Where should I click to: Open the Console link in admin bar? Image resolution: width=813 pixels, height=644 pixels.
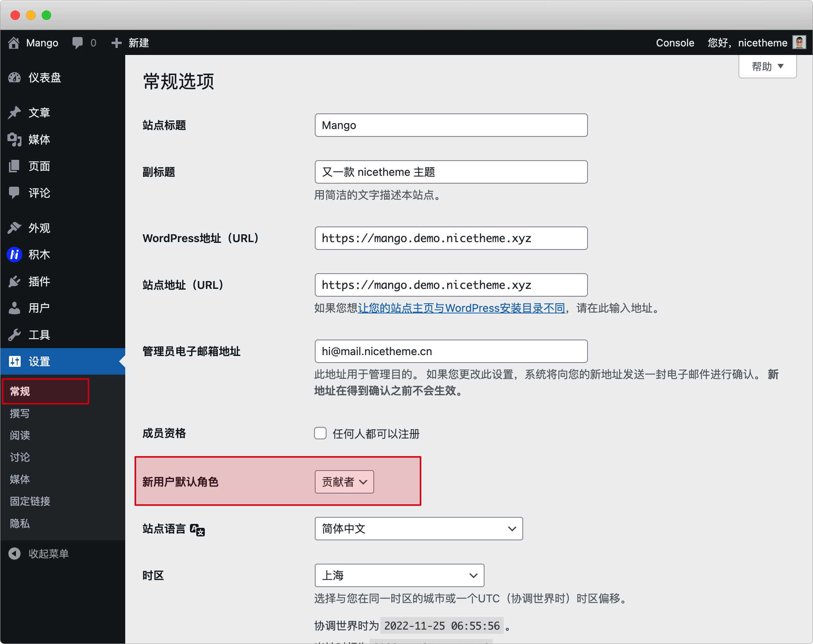coord(675,43)
